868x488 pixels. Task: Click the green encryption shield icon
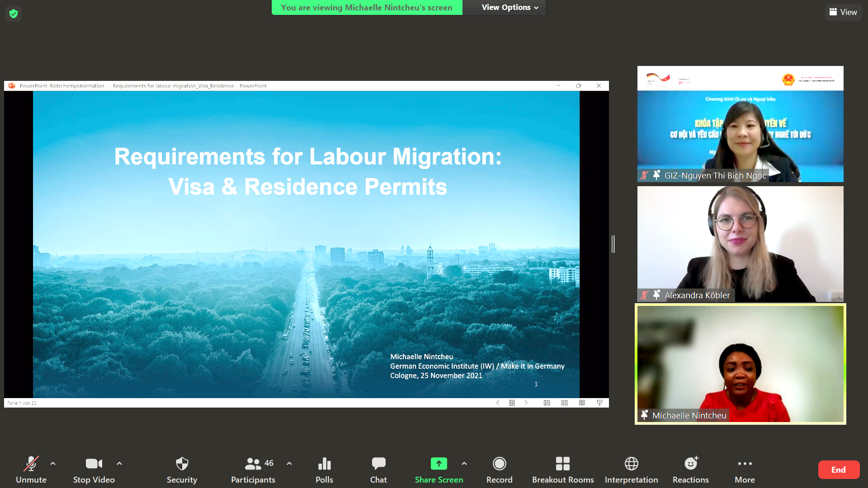tap(14, 14)
